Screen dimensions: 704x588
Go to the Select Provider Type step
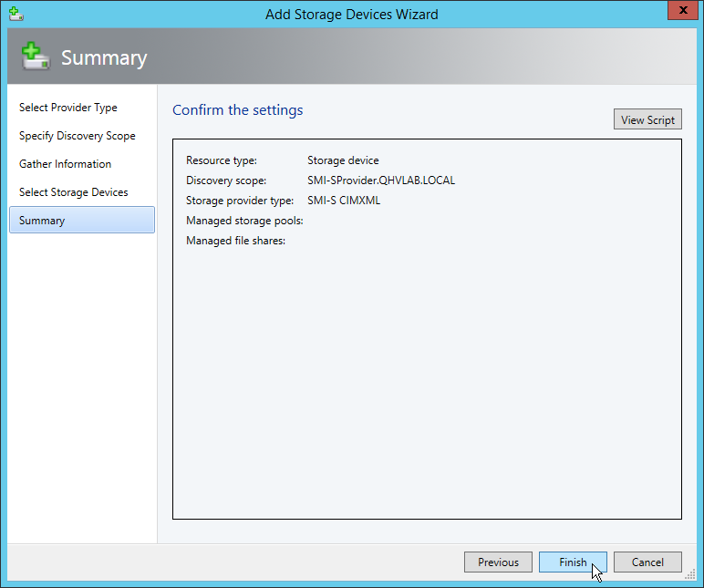68,108
